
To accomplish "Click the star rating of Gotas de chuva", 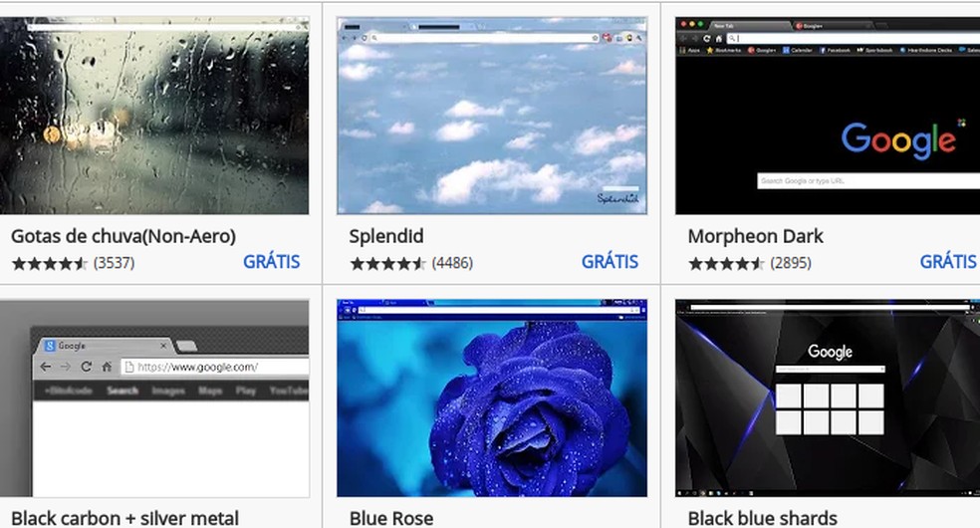I will tap(50, 263).
